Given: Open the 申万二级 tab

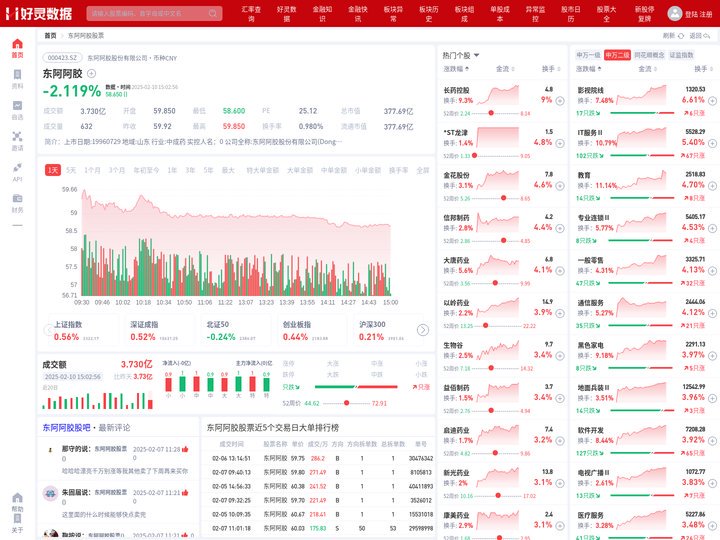Looking at the screenshot, I should pos(617,55).
